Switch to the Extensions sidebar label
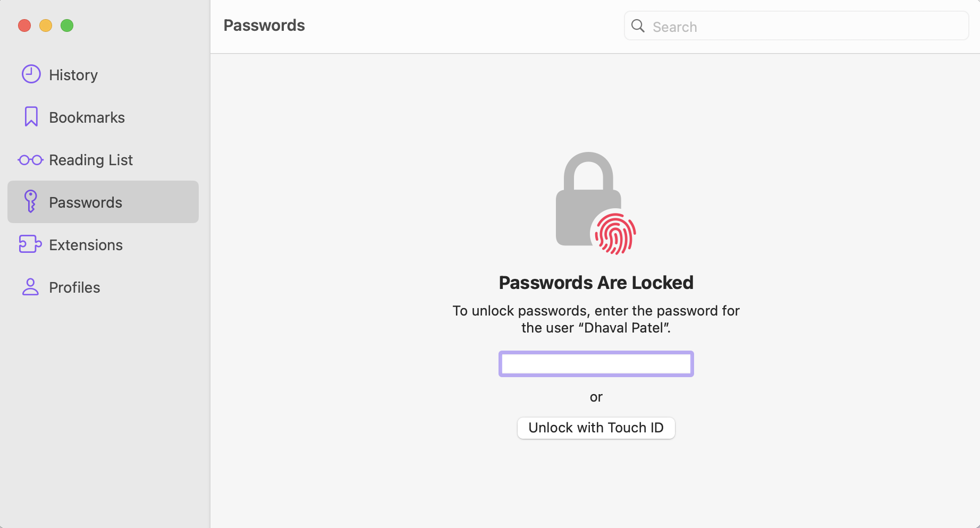Image resolution: width=980 pixels, height=528 pixels. pos(86,245)
